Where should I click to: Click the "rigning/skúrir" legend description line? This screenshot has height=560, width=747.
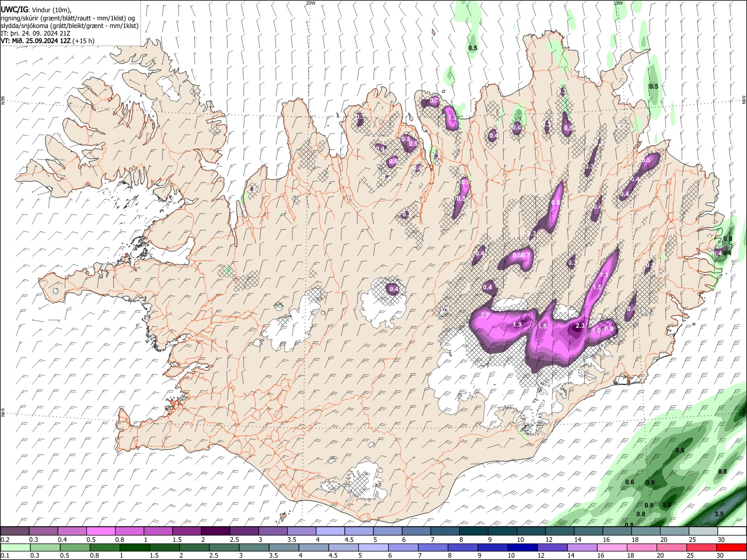pos(68,18)
